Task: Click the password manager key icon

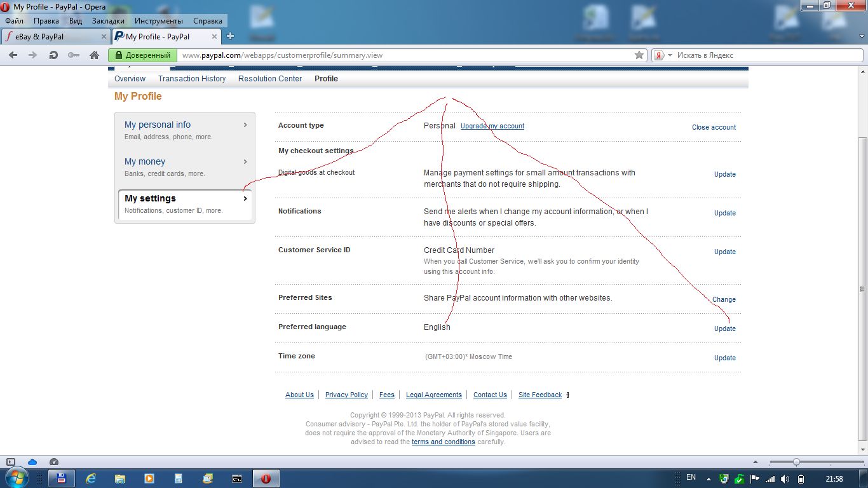Action: coord(74,55)
